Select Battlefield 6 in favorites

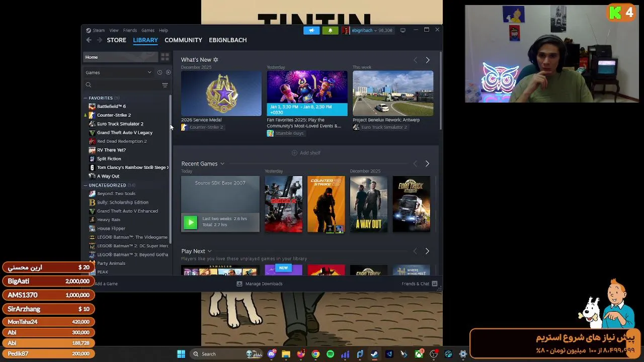click(x=111, y=107)
